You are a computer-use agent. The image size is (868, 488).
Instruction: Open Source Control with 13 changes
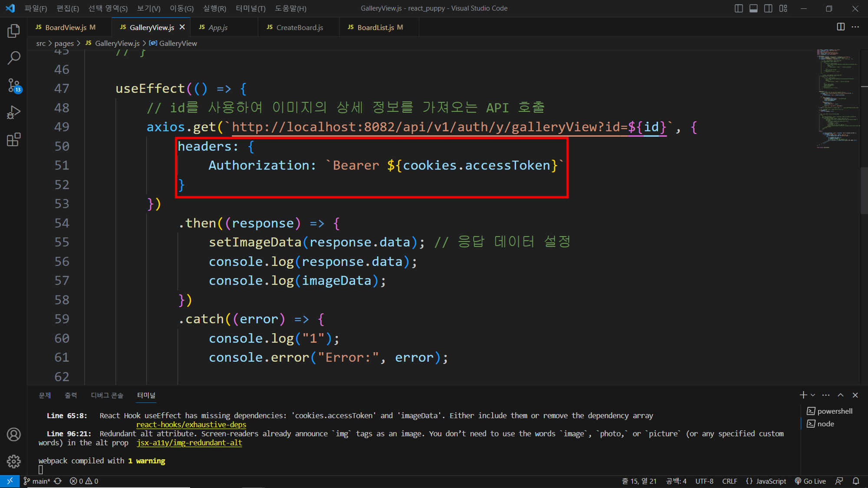(x=13, y=85)
